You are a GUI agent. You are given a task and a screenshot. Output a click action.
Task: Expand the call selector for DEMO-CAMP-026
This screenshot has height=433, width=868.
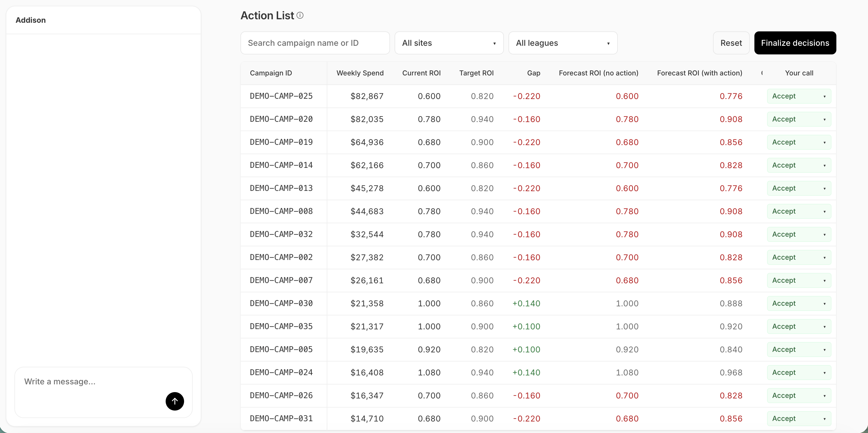799,396
